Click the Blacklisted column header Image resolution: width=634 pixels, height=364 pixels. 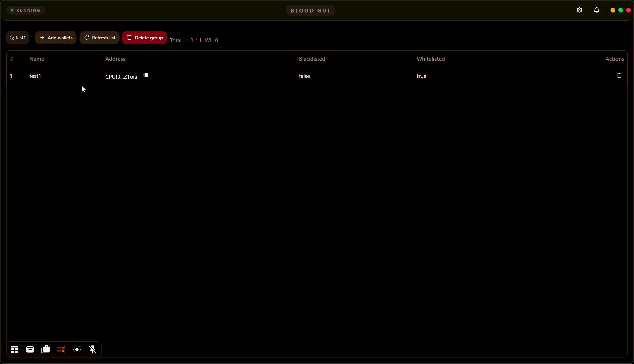point(312,59)
